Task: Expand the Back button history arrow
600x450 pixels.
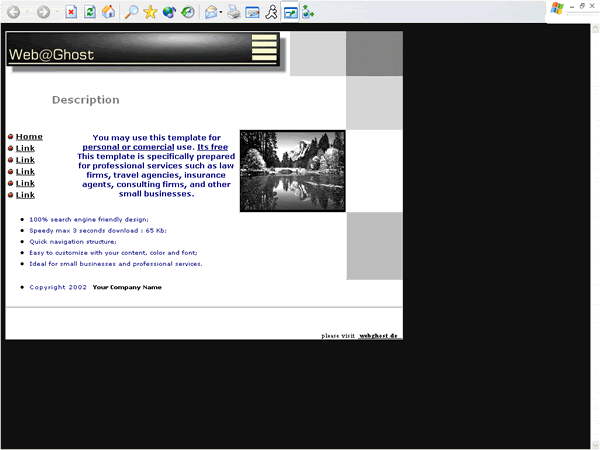Action: (25, 12)
